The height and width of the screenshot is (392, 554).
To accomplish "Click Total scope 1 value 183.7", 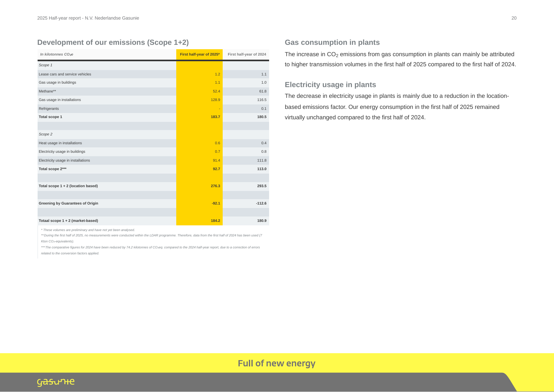I will [x=215, y=117].
